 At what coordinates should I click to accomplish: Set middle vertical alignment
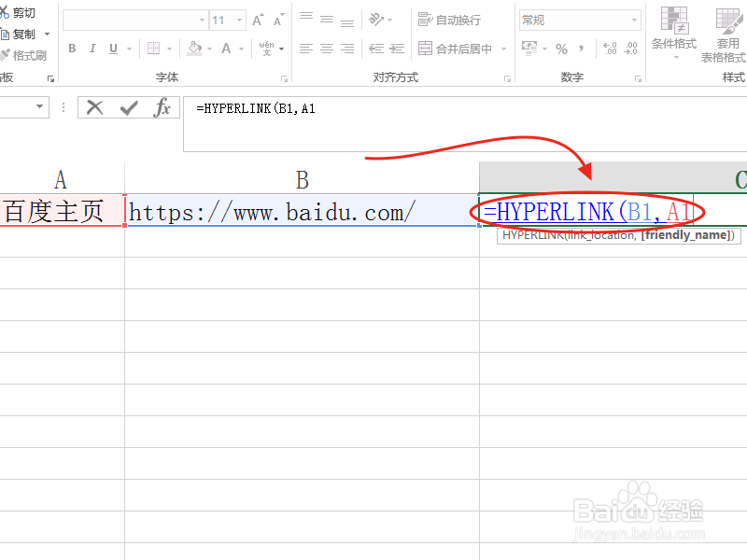327,20
